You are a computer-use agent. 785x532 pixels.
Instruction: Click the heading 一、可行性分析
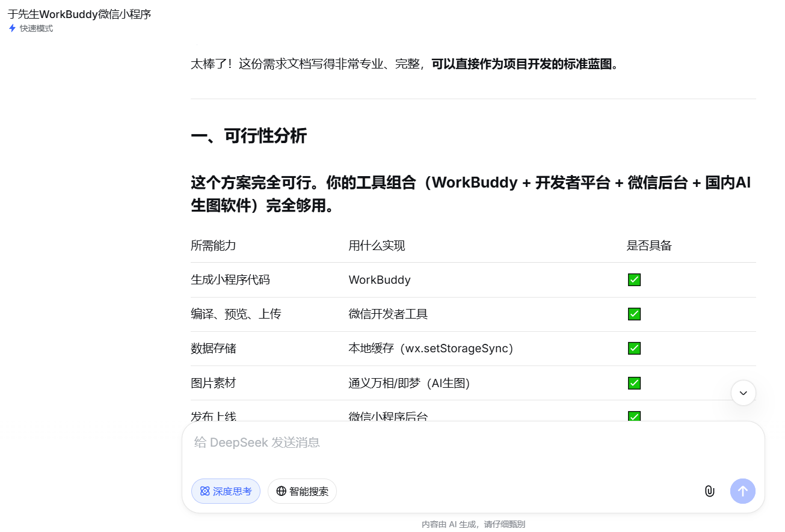[248, 136]
